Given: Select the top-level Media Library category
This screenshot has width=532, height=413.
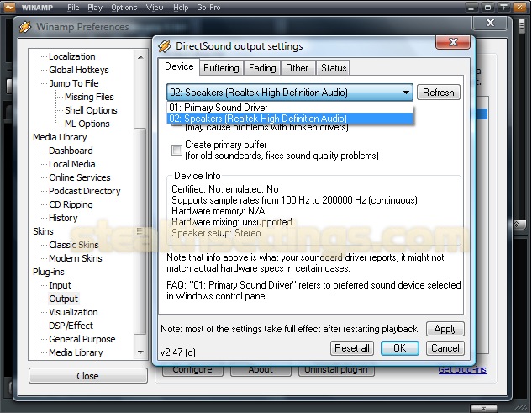Looking at the screenshot, I should click(x=60, y=137).
